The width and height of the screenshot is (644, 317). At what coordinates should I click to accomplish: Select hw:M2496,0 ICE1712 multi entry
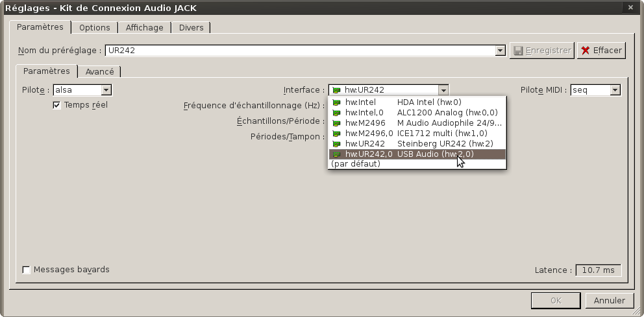[x=417, y=134]
